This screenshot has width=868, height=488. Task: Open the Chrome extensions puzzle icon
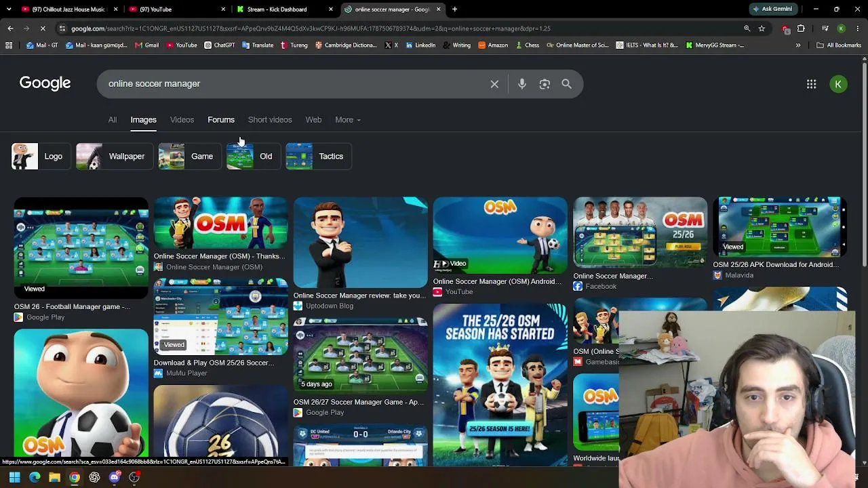[x=801, y=28]
